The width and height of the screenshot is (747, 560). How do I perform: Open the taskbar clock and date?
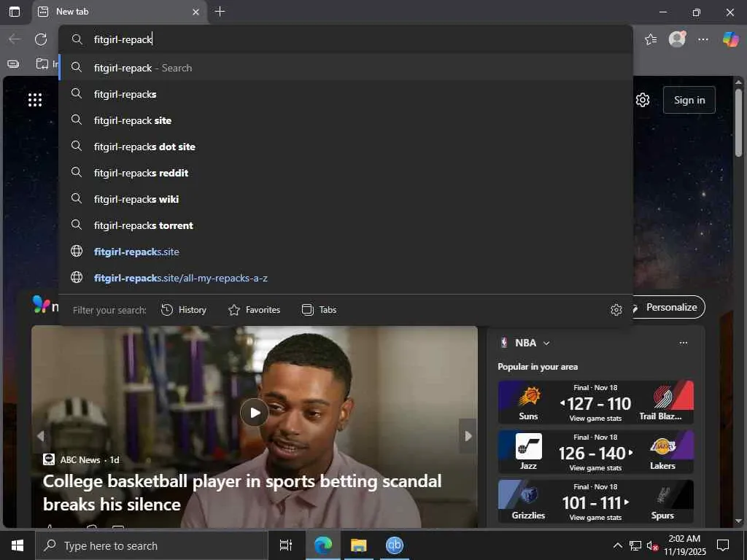pyautogui.click(x=684, y=545)
